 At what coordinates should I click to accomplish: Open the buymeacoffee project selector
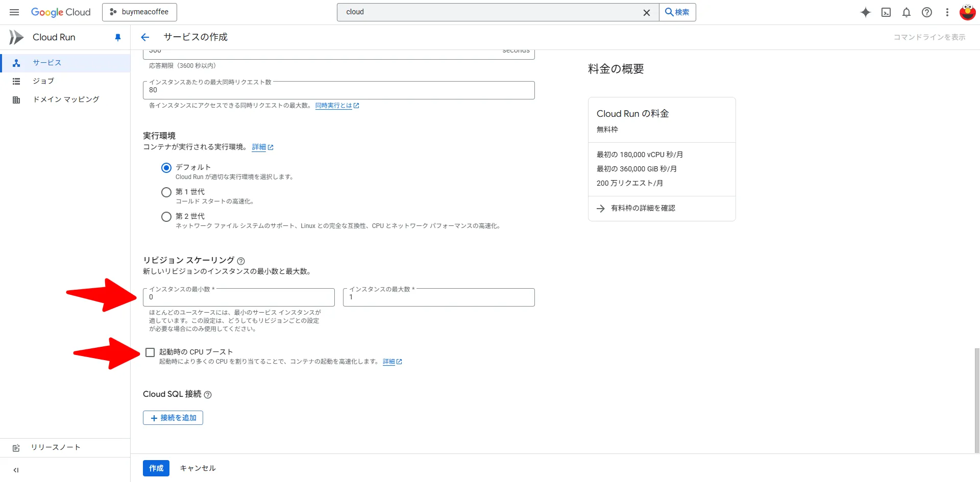click(x=139, y=12)
